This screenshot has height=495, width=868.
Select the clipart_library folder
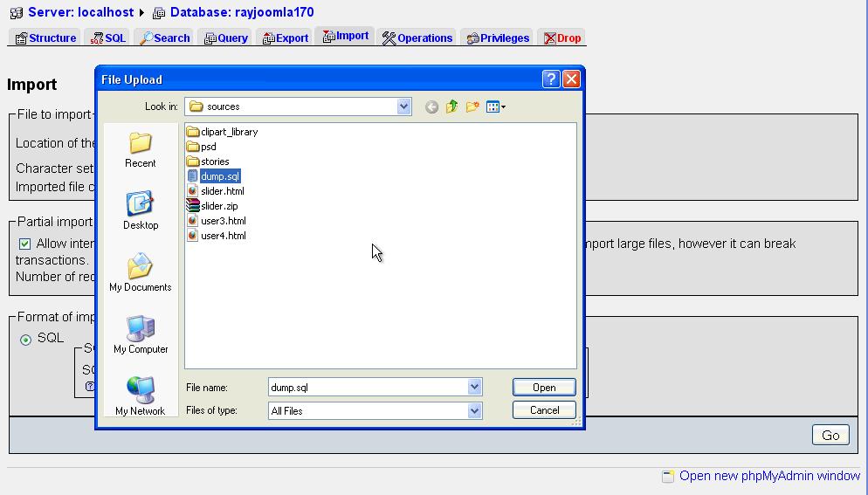coord(223,132)
